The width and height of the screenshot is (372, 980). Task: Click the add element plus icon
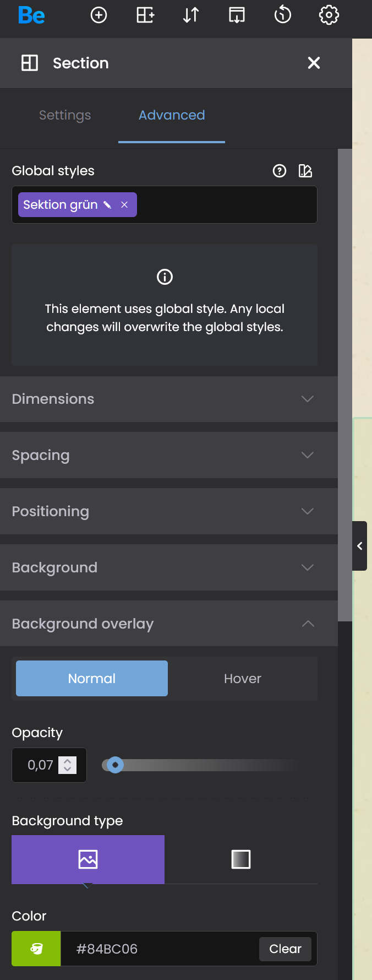click(99, 15)
